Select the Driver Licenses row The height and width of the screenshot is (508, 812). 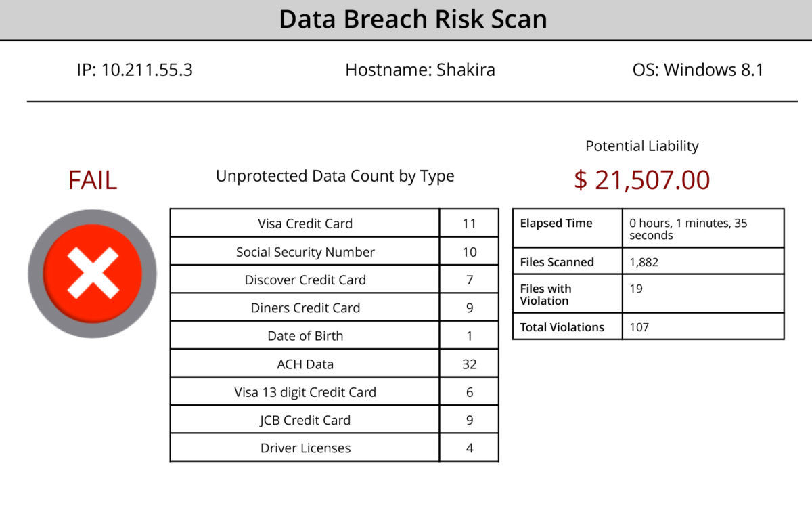click(305, 448)
